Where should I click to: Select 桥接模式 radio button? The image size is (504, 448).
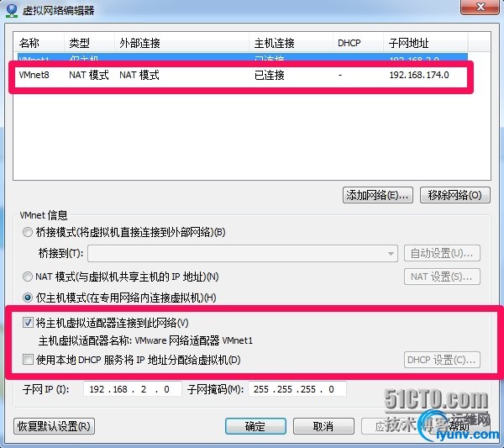click(x=28, y=232)
